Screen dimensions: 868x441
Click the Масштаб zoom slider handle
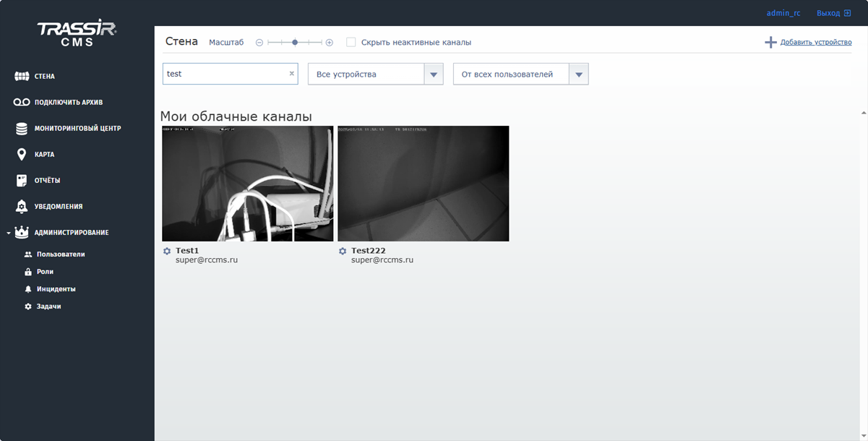[295, 43]
